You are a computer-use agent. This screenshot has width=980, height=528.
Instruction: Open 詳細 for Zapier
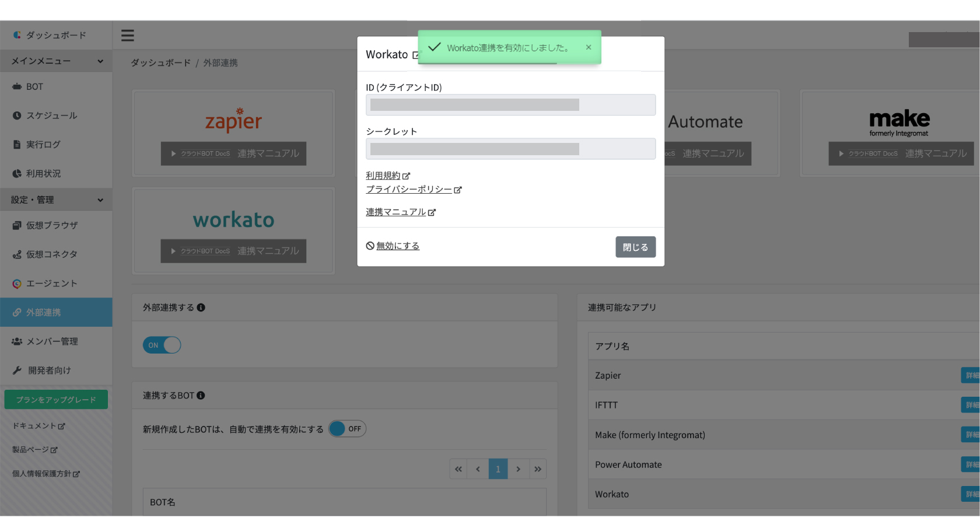(971, 375)
